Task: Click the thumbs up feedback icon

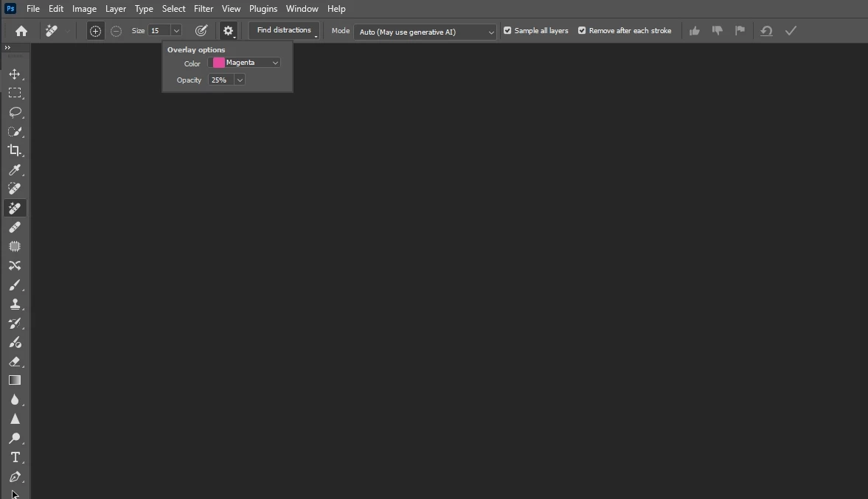Action: tap(694, 30)
